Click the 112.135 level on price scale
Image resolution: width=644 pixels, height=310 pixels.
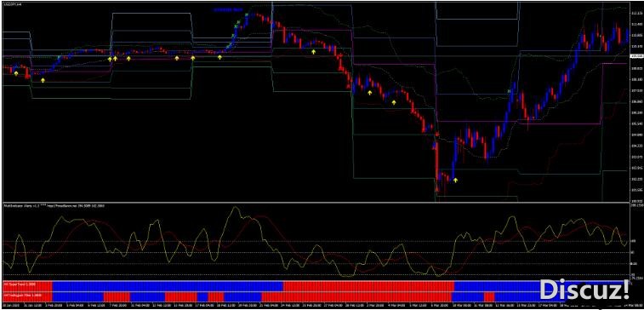click(x=636, y=14)
